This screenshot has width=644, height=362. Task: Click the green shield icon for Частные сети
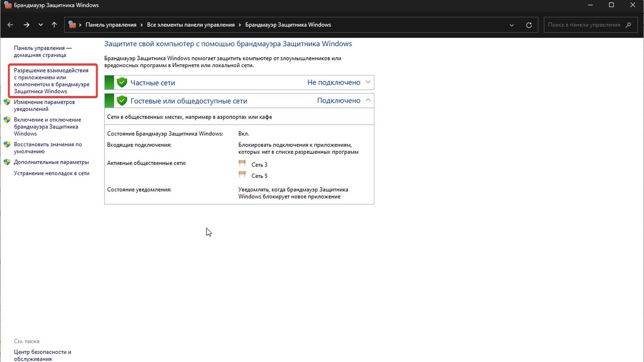coord(122,83)
